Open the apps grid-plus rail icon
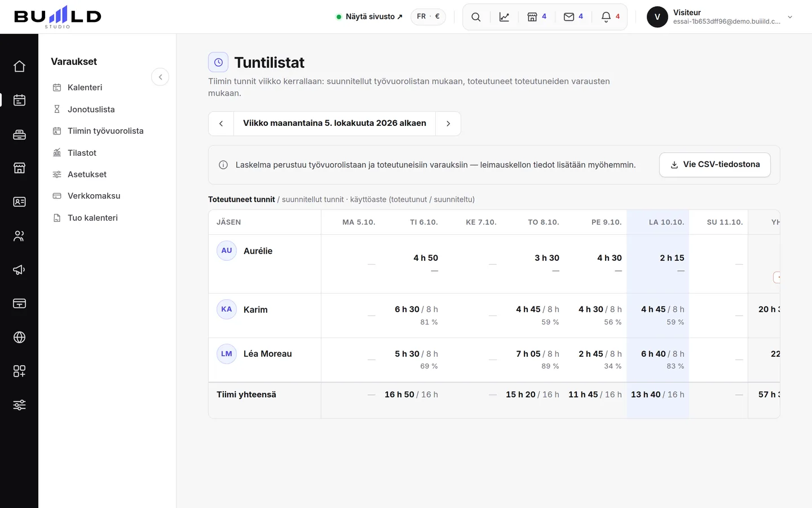812x508 pixels. 19,371
